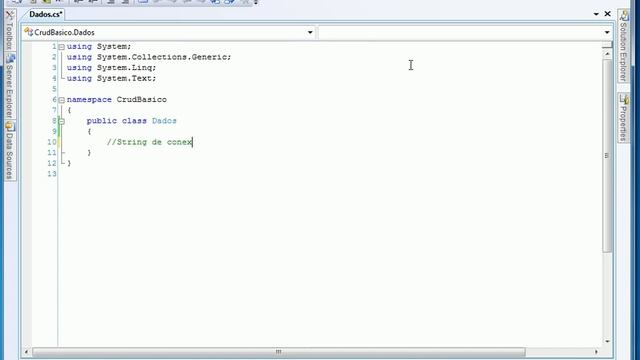Click the vertical scrollbar down arrow
The width and height of the screenshot is (640, 360).
tap(607, 342)
